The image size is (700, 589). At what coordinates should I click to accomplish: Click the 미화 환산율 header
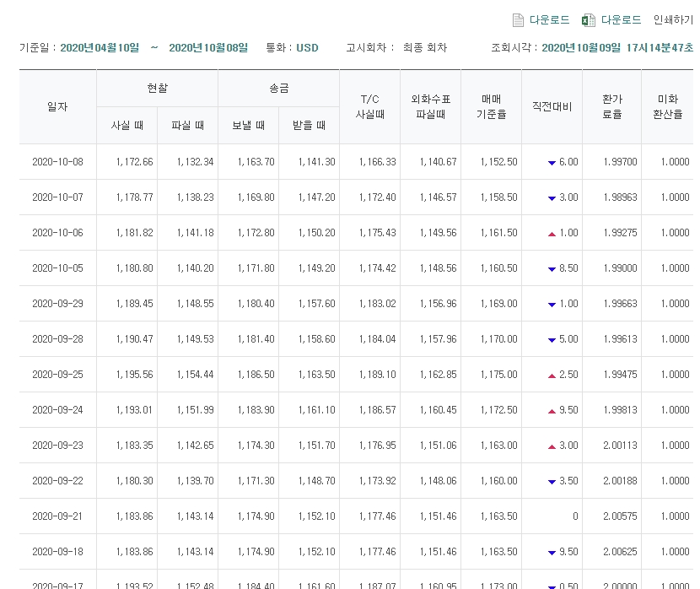667,106
